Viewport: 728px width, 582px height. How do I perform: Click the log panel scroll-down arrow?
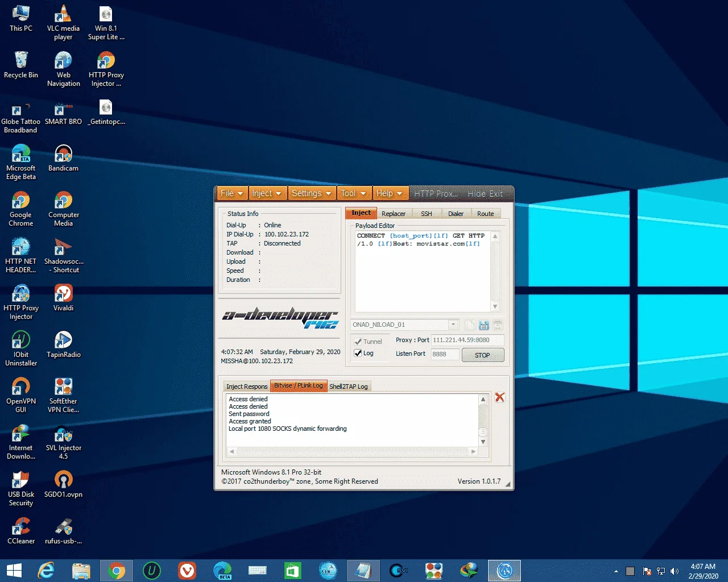pyautogui.click(x=483, y=442)
